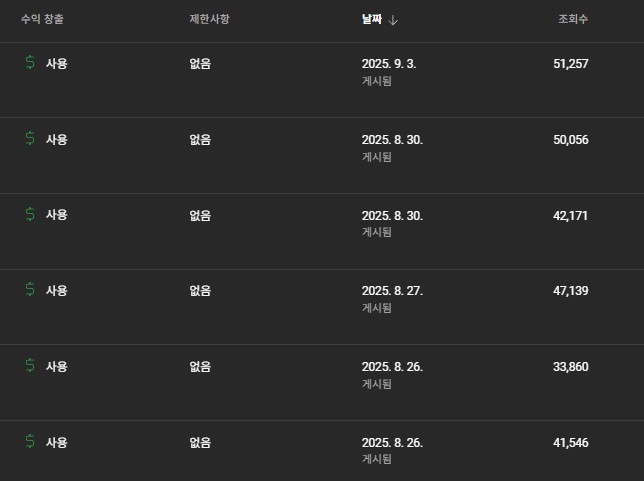The height and width of the screenshot is (481, 644).
Task: Click 없음 restriction in the 47,139 views row
Action: coord(200,290)
